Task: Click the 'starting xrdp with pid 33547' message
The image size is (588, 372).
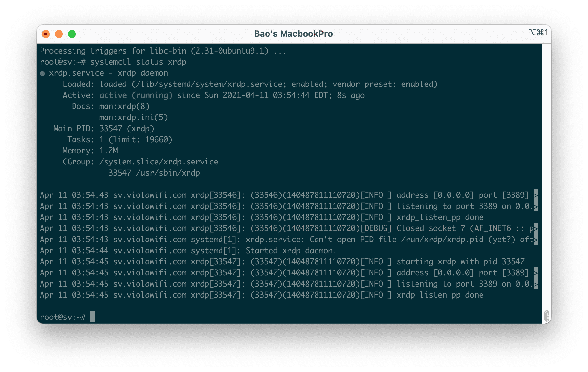Action: click(461, 262)
